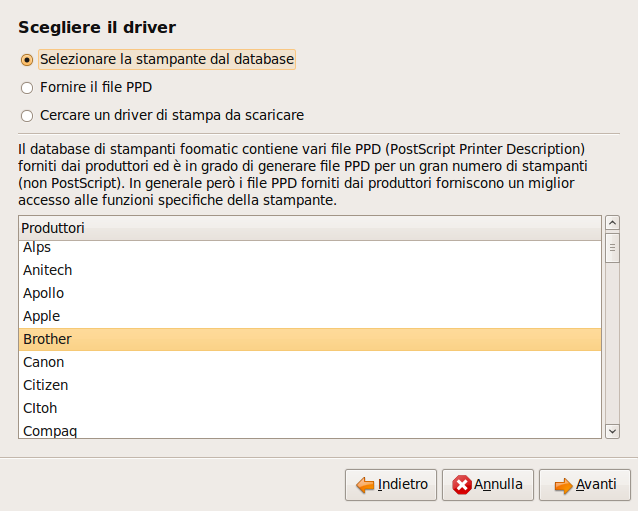Click the scrollbar down arrow
The height and width of the screenshot is (511, 638).
click(612, 431)
